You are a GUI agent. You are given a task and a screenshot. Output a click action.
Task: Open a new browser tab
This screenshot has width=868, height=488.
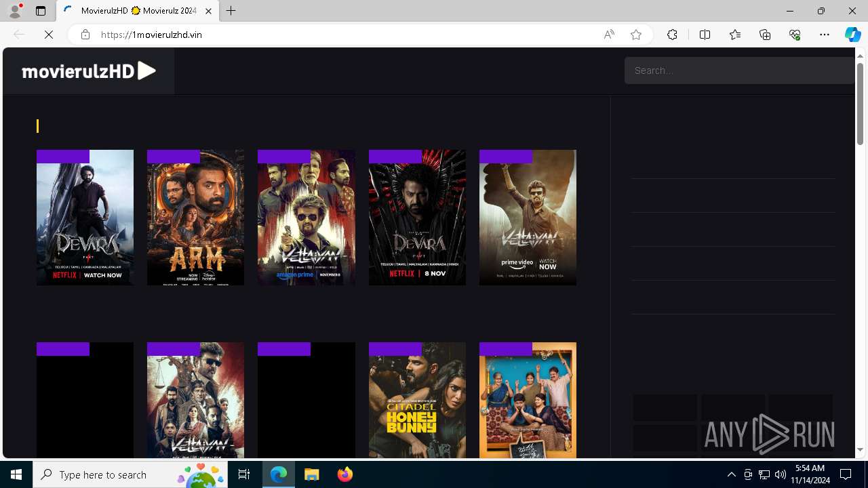(x=231, y=11)
